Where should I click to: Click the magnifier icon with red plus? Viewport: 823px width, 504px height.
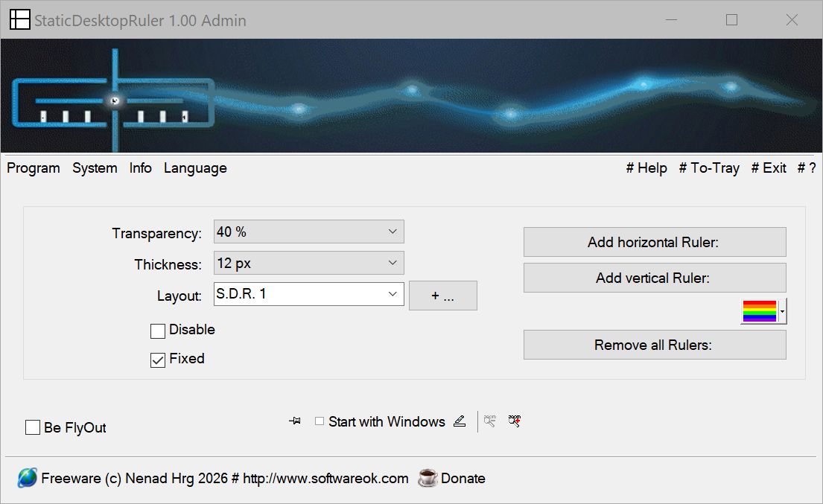coord(514,421)
